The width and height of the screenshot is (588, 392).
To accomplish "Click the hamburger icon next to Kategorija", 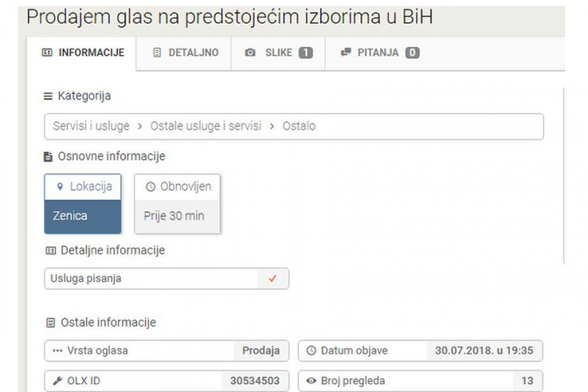I will click(x=48, y=96).
